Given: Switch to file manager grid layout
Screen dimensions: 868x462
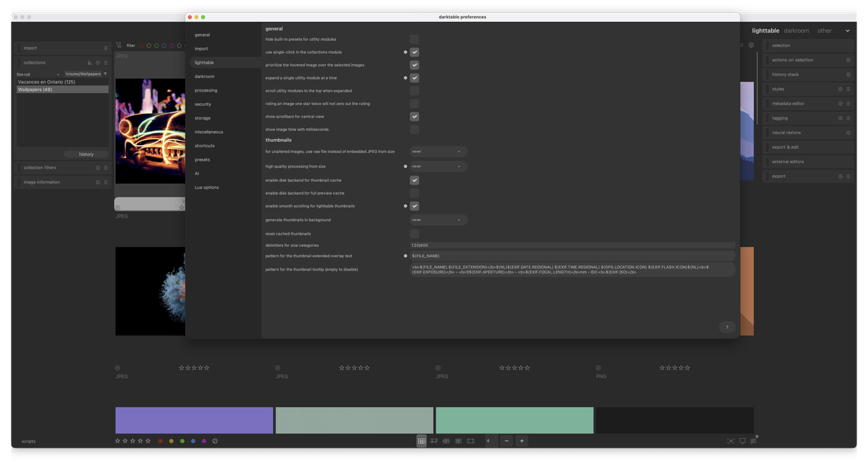Looking at the screenshot, I should point(421,441).
